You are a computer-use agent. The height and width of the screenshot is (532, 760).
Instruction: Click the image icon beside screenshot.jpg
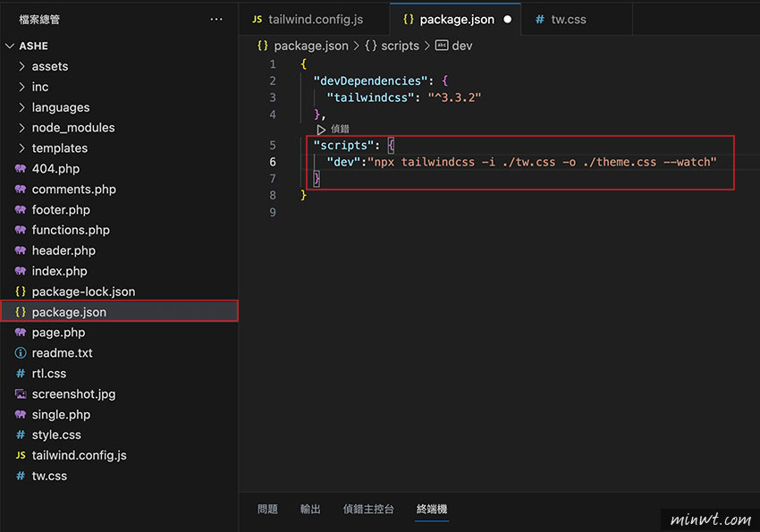point(21,394)
